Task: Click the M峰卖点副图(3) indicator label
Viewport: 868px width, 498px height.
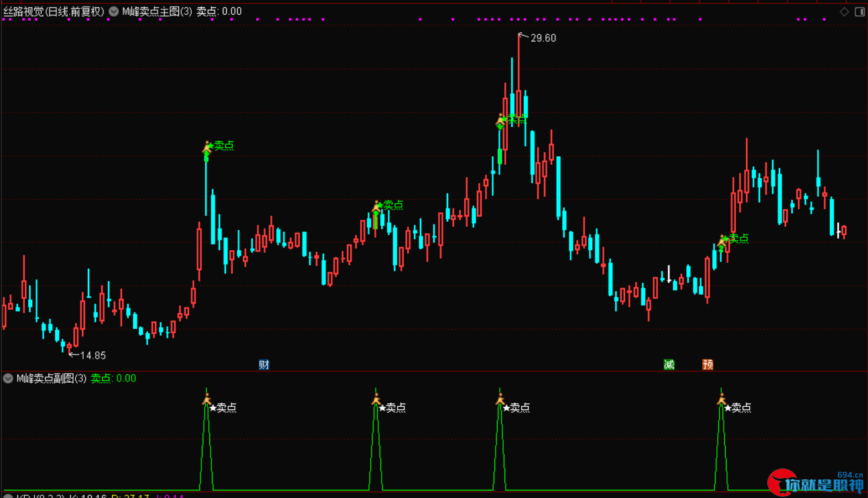Action: tap(52, 379)
